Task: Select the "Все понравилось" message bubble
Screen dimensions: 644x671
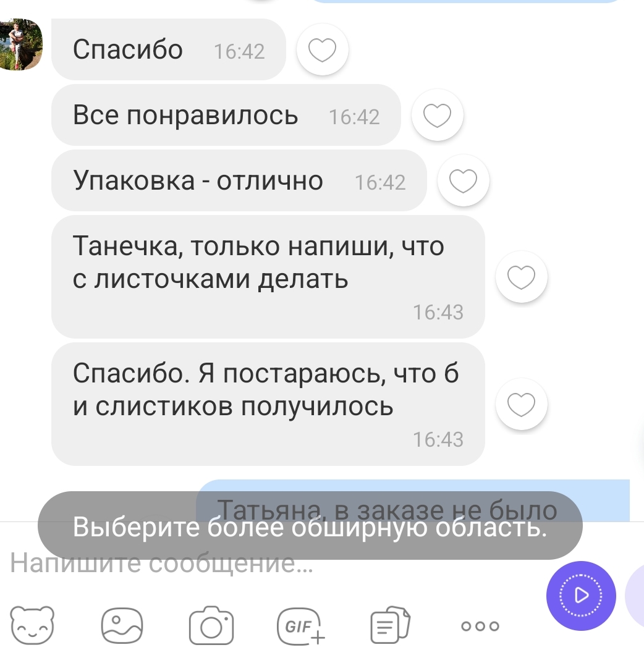Action: (226, 115)
